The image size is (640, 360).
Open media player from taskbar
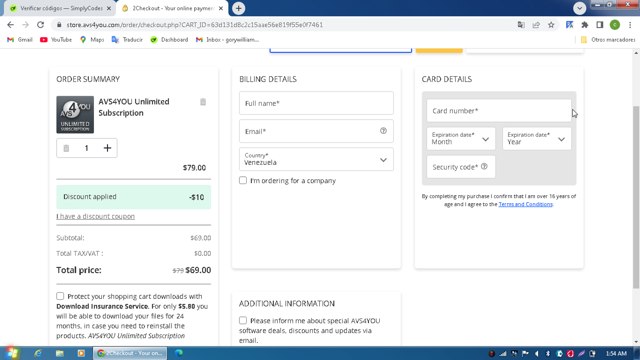(x=81, y=353)
